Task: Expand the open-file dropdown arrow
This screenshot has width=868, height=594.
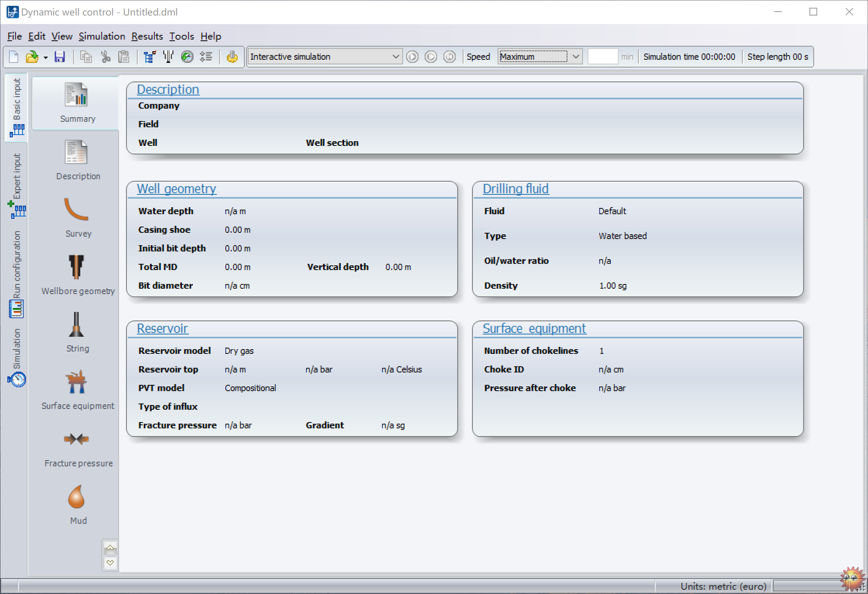Action: pos(45,58)
